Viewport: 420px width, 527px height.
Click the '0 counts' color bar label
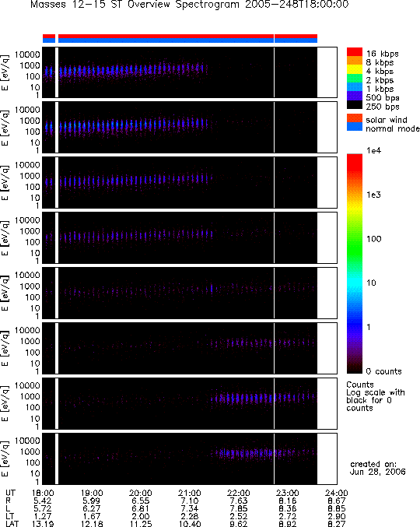pyautogui.click(x=383, y=371)
